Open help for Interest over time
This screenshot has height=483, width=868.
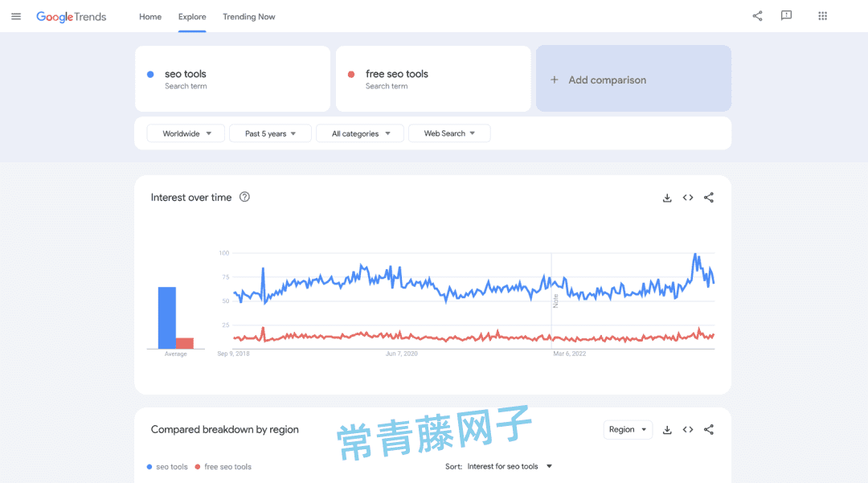tap(244, 197)
